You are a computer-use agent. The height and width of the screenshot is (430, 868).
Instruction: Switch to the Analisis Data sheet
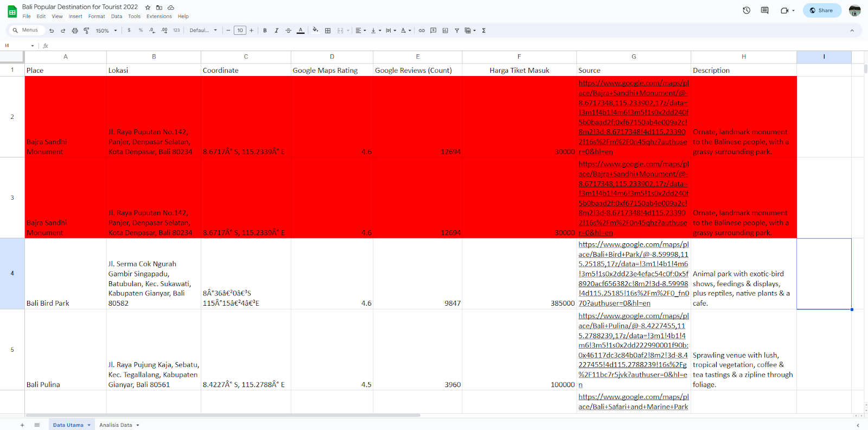[x=116, y=425]
